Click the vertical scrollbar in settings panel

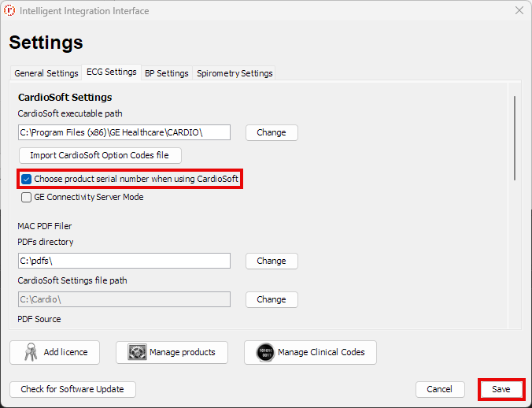point(515,139)
